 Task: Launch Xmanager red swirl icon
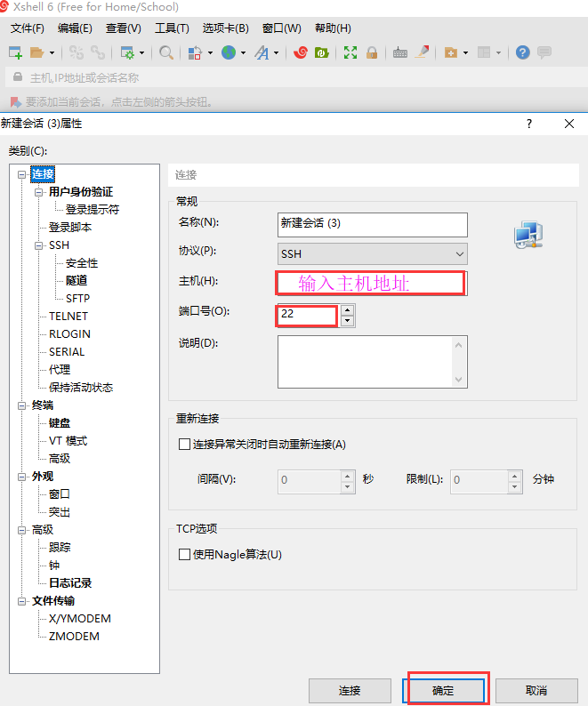(300, 52)
